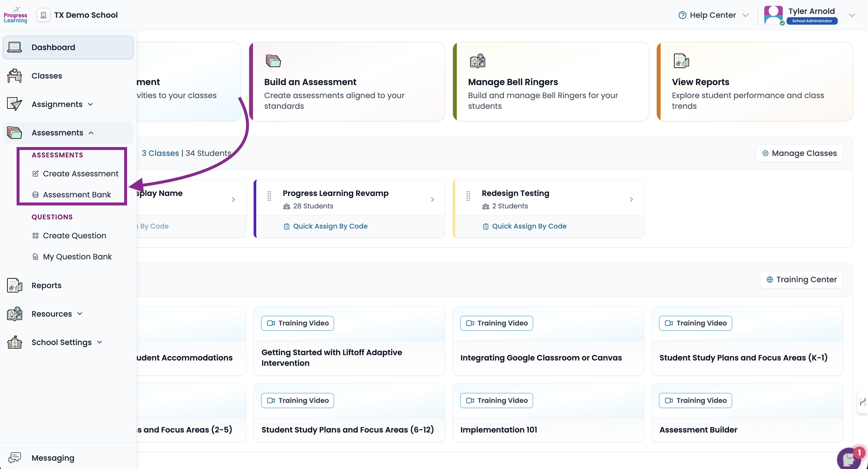
Task: Click the gear icon in Manage Classes button
Action: click(765, 153)
